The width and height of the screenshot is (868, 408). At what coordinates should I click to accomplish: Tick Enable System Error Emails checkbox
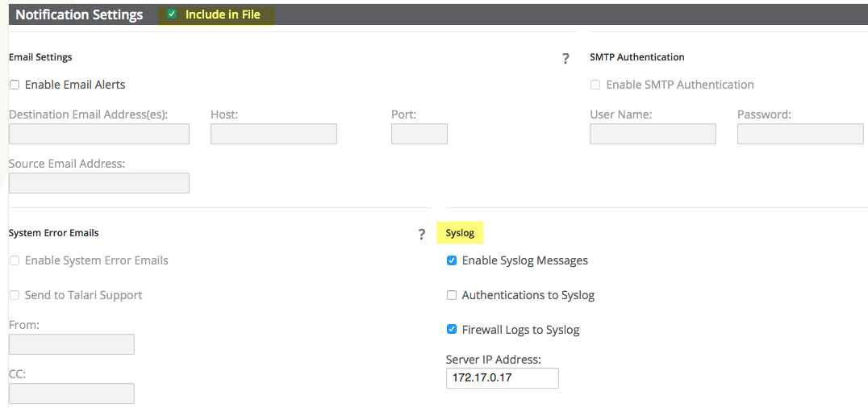point(15,260)
